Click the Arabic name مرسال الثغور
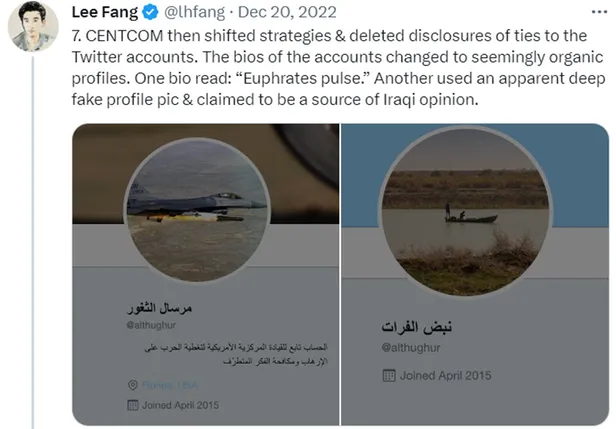 click(x=157, y=305)
